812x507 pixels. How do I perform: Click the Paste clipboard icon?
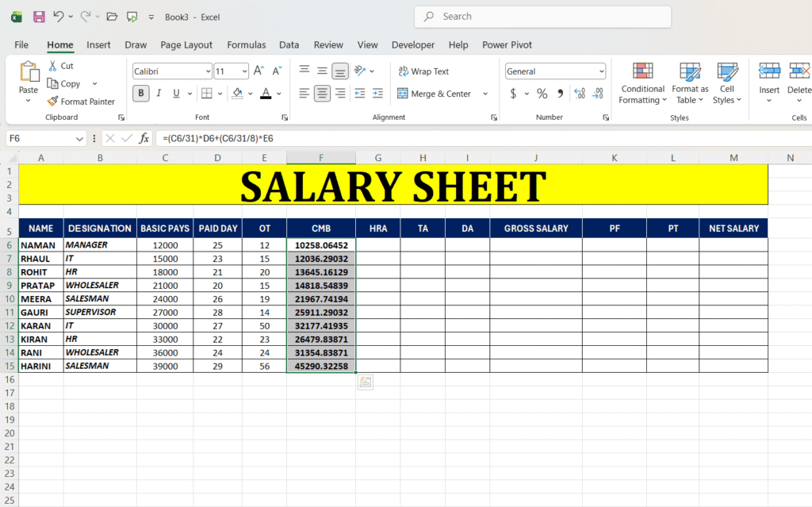[x=29, y=71]
